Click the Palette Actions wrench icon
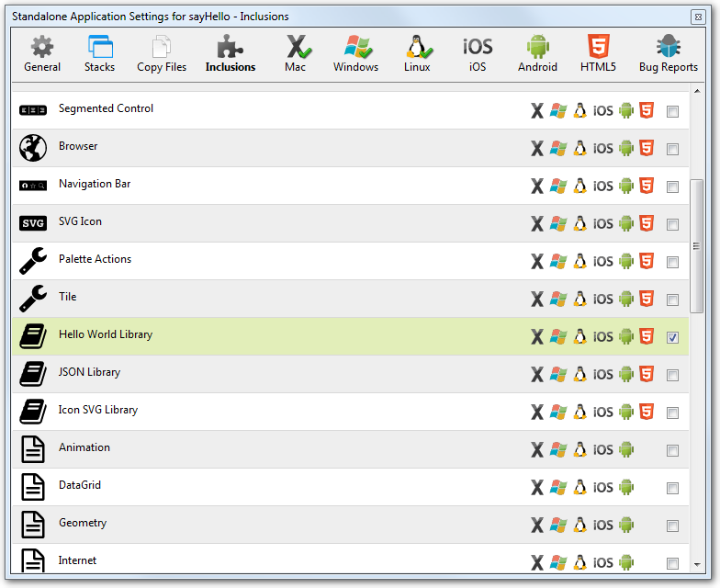The image size is (720, 588). point(33,261)
